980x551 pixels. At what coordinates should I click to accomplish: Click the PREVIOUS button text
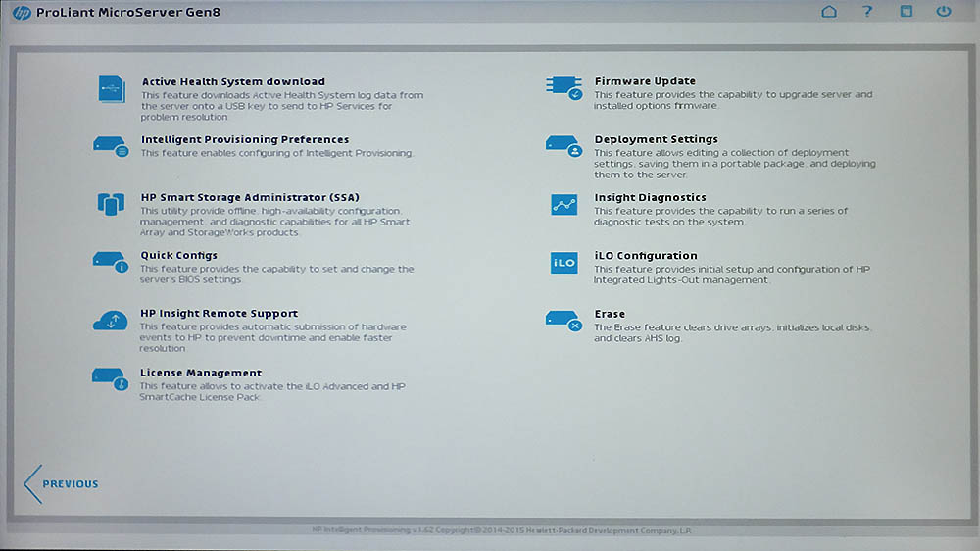point(70,484)
